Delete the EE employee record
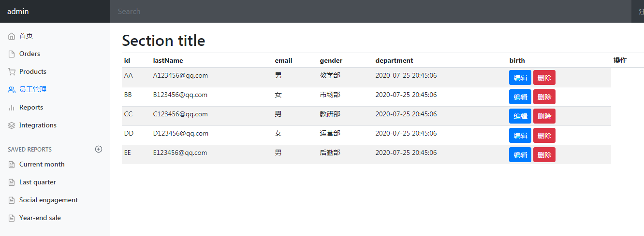 coord(544,154)
